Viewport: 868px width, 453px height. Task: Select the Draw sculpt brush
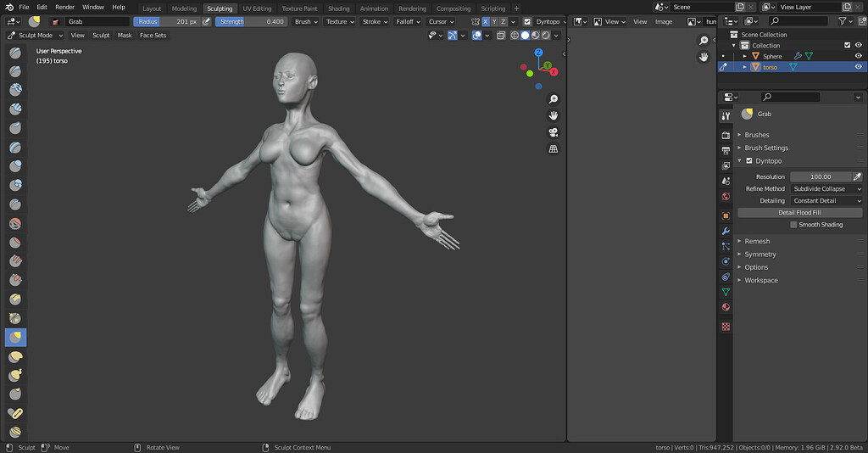coord(15,53)
